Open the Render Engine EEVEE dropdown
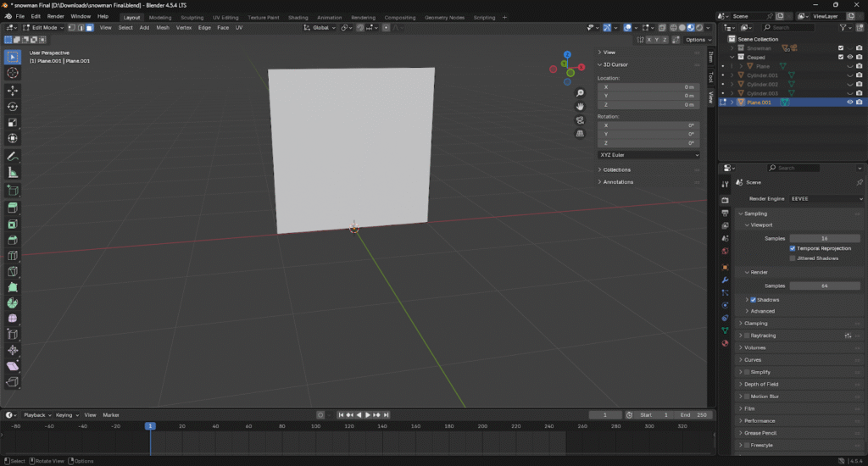Image resolution: width=868 pixels, height=466 pixels. point(826,198)
